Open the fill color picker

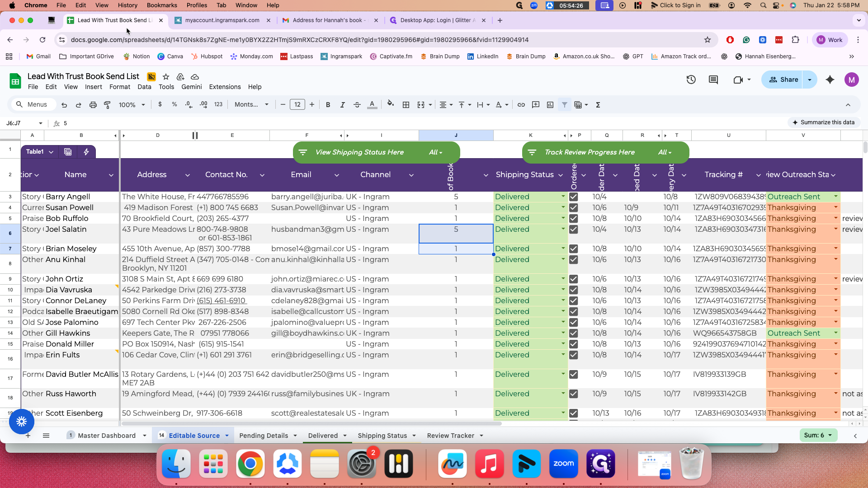coord(391,105)
